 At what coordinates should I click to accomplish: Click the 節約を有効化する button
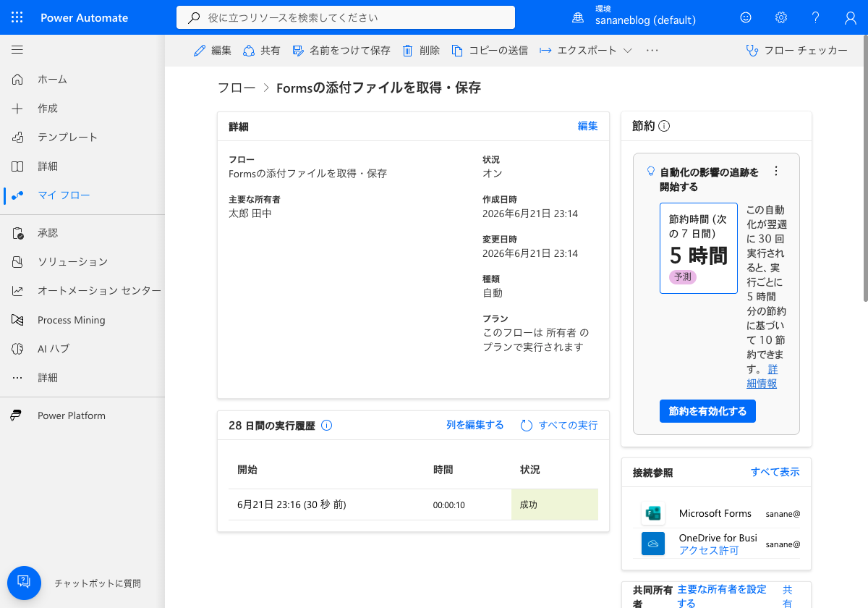tap(707, 411)
